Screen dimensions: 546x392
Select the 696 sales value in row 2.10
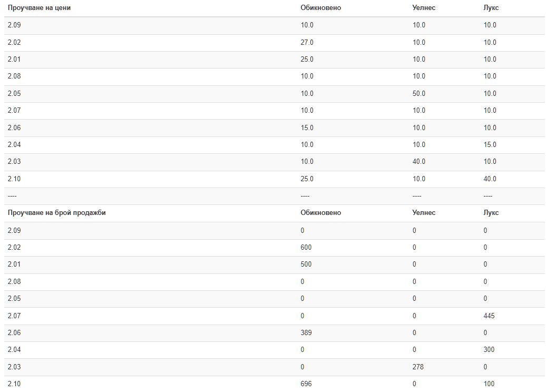click(306, 384)
